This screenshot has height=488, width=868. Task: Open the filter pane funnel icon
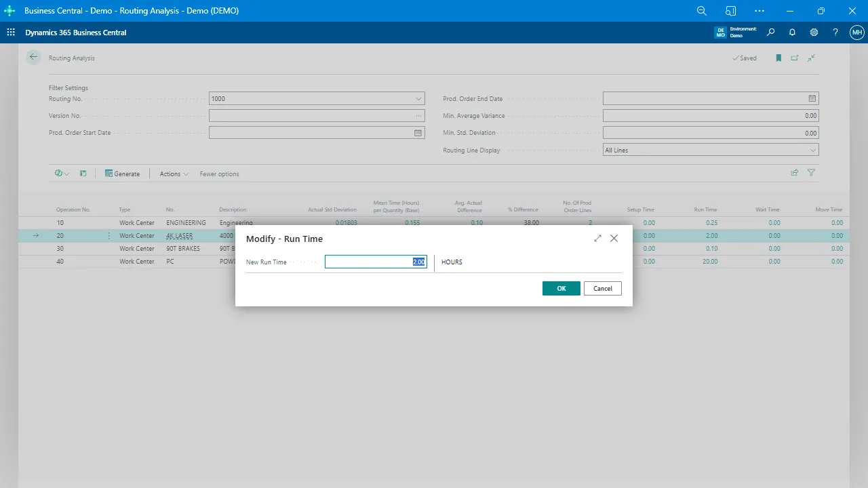pyautogui.click(x=811, y=173)
